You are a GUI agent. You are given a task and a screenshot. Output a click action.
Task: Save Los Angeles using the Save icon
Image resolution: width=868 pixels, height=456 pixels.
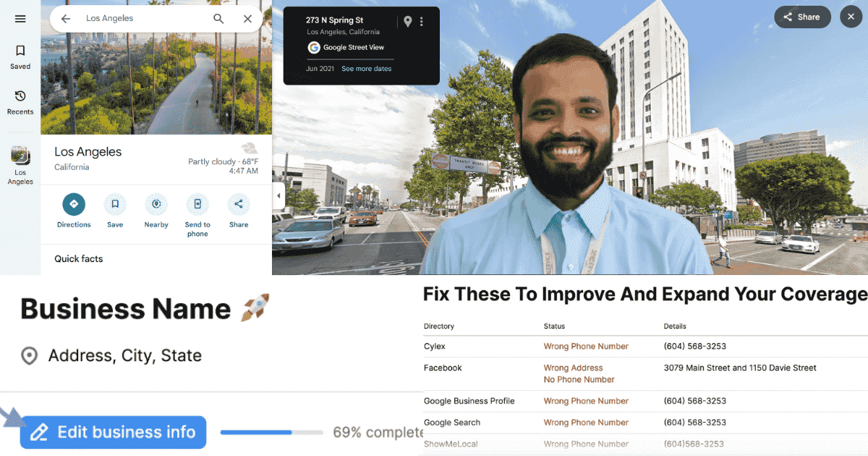[115, 204]
